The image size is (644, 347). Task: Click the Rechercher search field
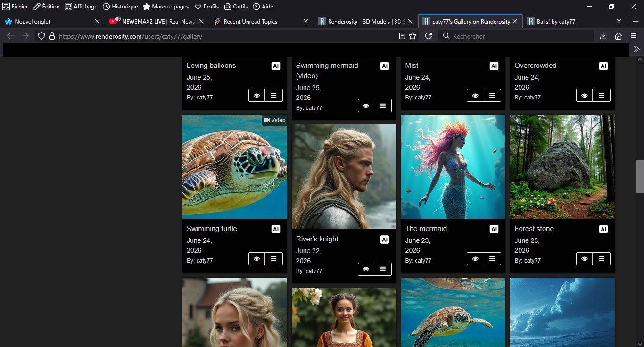point(516,36)
